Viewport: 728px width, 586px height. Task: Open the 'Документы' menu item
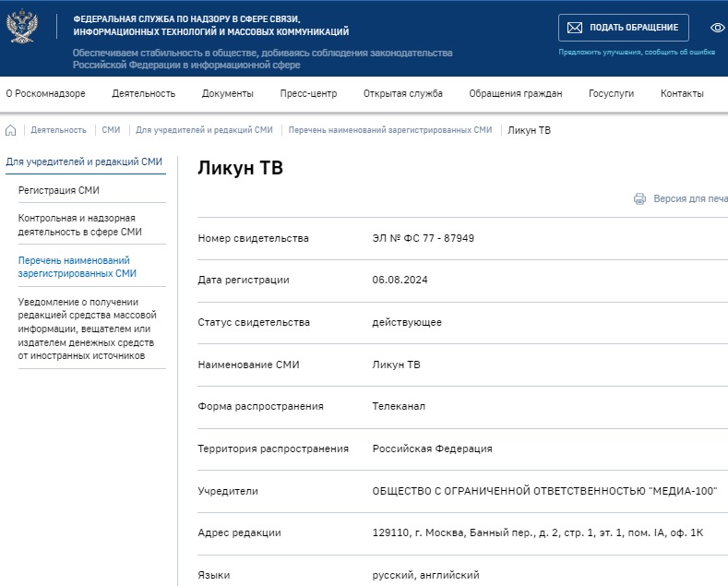pyautogui.click(x=228, y=94)
